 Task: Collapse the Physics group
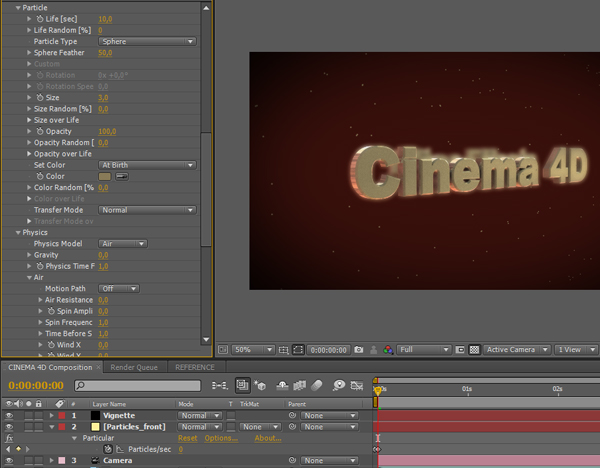click(x=18, y=232)
